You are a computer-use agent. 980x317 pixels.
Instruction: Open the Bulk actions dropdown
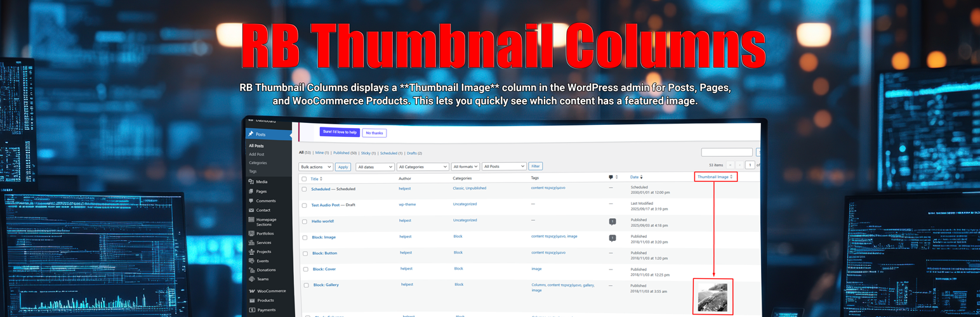(316, 167)
